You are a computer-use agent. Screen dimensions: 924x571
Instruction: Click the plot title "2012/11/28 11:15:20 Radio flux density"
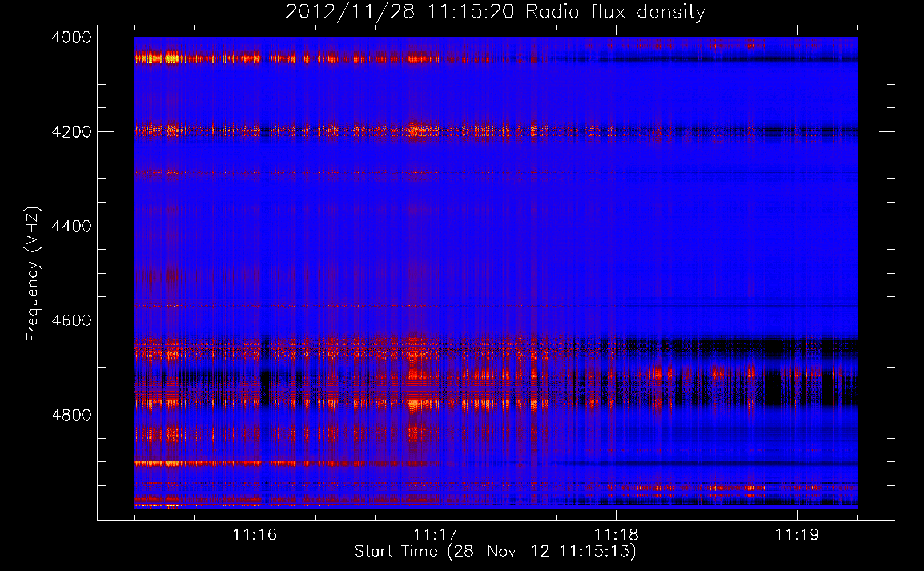click(x=495, y=11)
